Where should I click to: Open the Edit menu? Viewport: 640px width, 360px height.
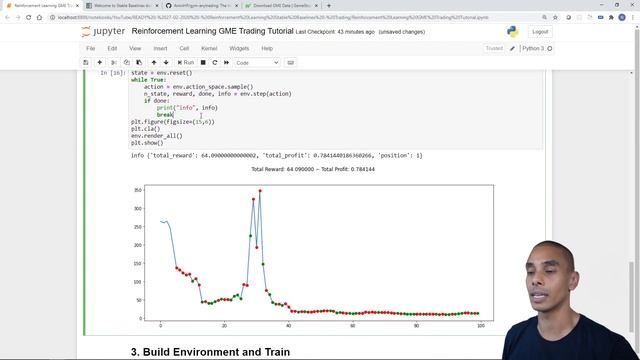click(x=112, y=48)
